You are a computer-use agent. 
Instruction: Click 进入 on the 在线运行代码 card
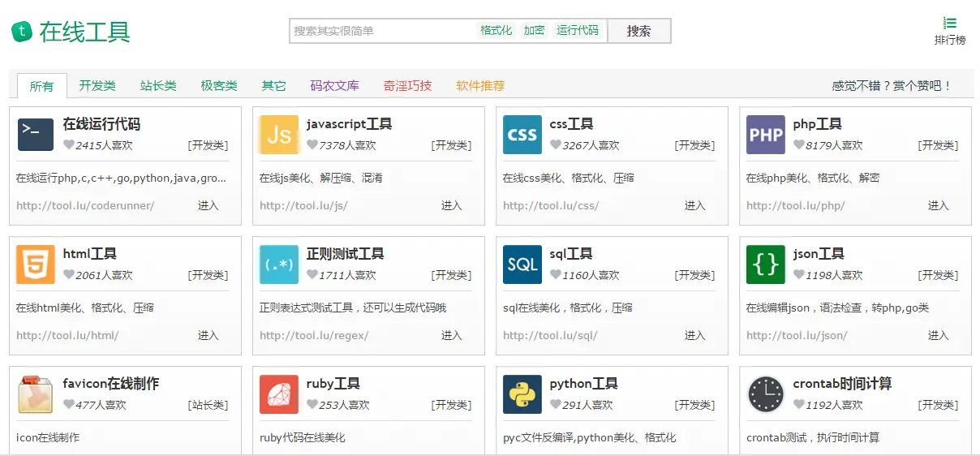pos(208,206)
